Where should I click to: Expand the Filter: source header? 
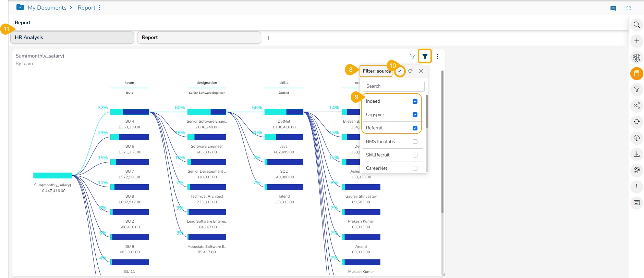(x=376, y=71)
